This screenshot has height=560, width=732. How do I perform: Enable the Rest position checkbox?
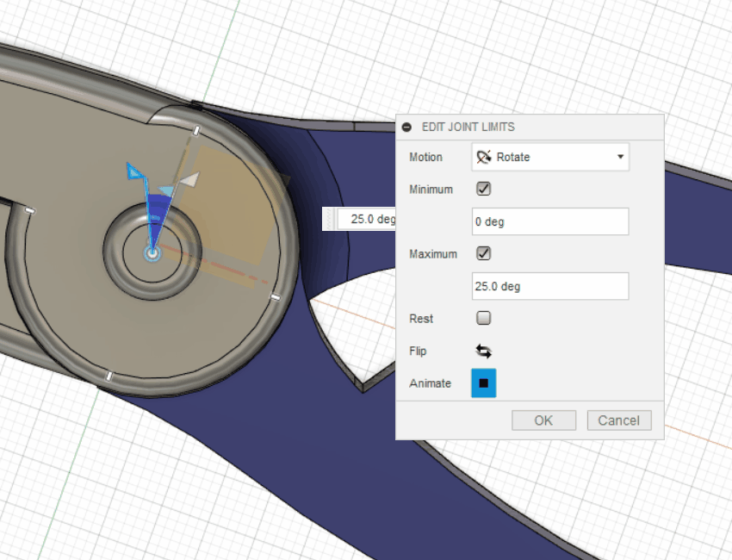(483, 318)
